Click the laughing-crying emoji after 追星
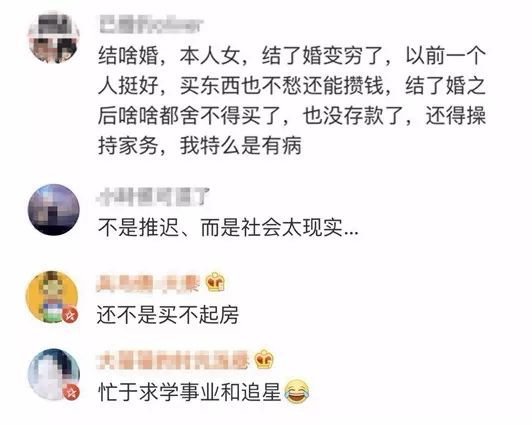 [x=297, y=392]
